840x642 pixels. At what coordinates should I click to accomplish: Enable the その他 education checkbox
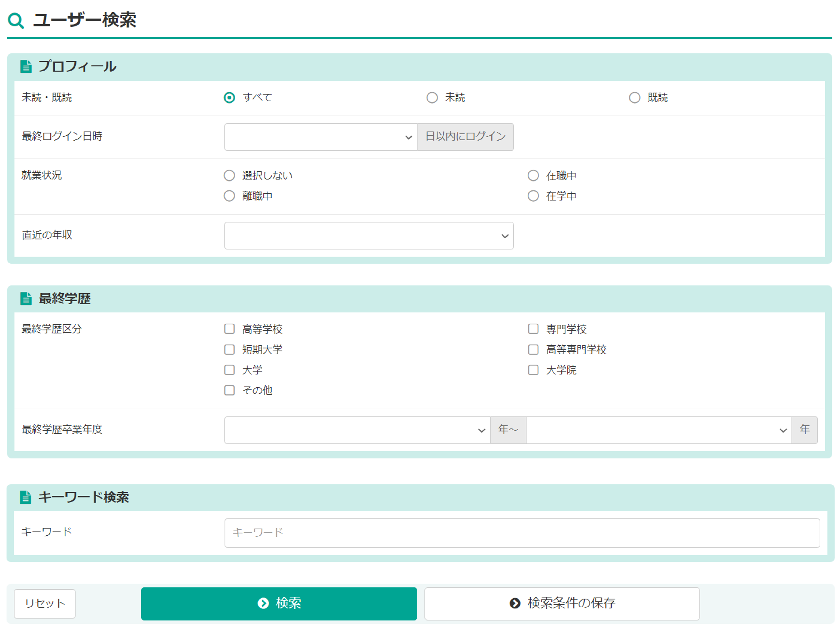click(229, 390)
